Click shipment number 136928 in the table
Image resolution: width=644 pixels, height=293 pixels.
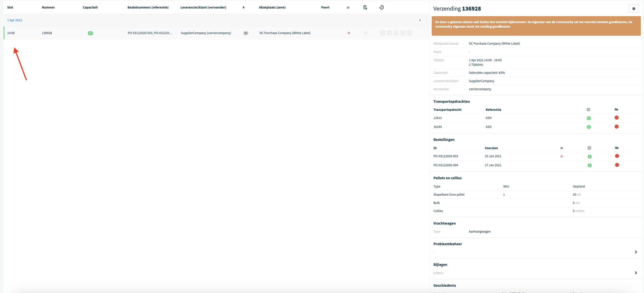[x=47, y=33]
